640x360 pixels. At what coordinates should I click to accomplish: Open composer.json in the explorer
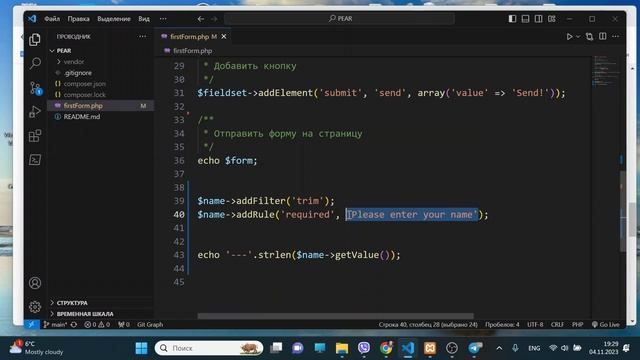point(84,84)
